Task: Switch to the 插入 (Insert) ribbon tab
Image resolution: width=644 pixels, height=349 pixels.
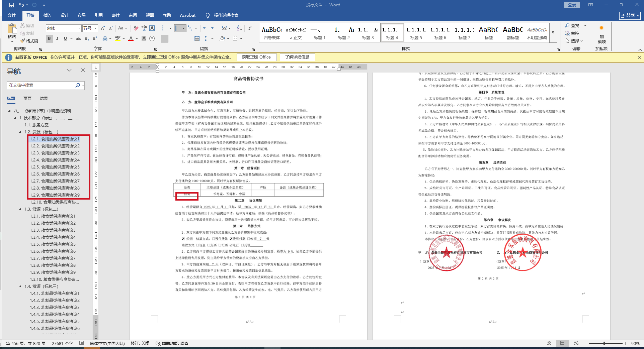Action: click(x=48, y=15)
